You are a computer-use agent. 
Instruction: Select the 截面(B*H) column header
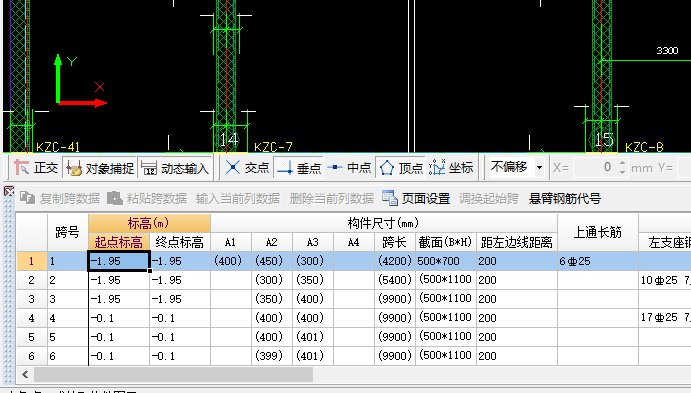[x=446, y=242]
